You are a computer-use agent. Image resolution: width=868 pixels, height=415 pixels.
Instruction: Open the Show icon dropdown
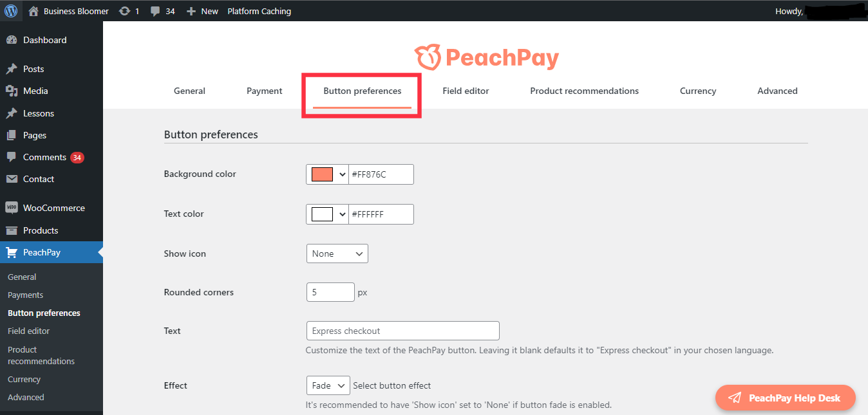pos(337,254)
